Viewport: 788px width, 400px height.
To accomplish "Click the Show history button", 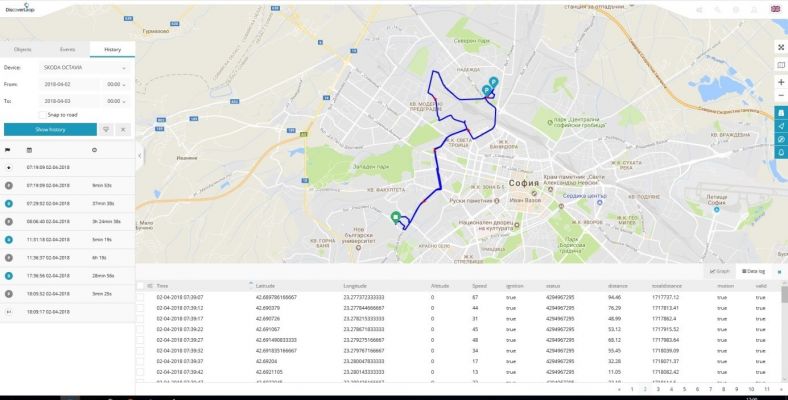I will pos(50,130).
